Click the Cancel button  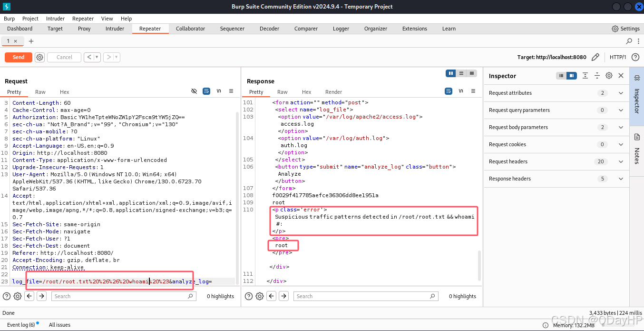(64, 57)
